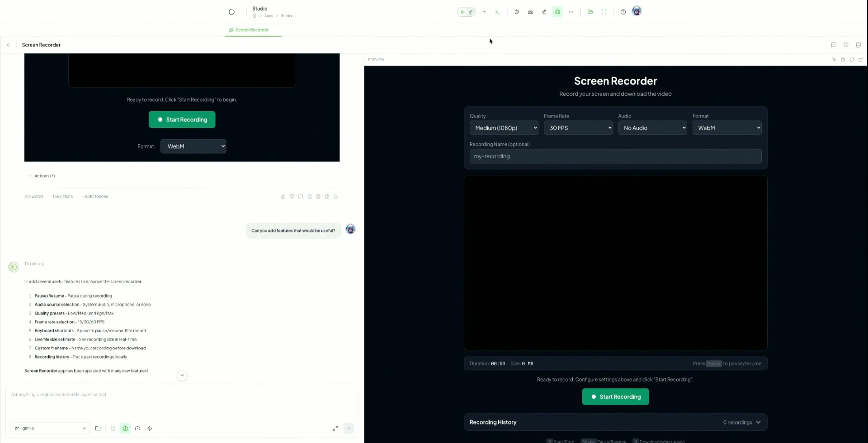
Task: Open preview in external window icon
Action: coord(860,60)
